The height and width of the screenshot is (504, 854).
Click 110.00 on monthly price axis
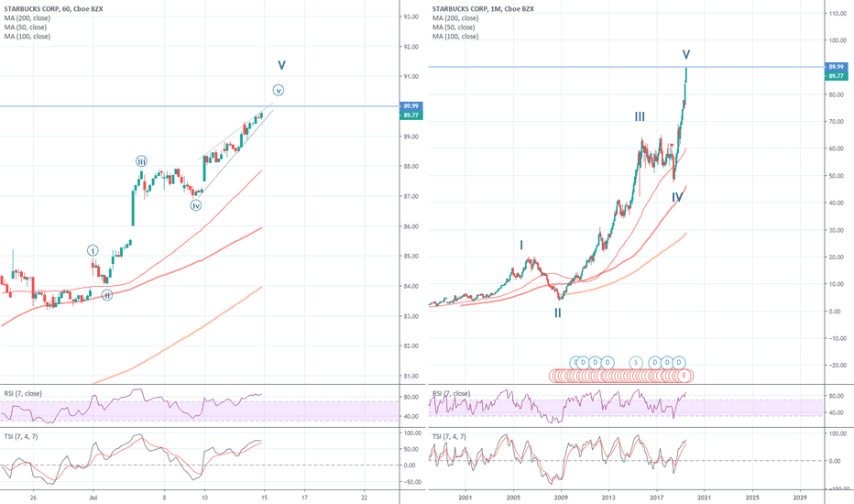838,13
